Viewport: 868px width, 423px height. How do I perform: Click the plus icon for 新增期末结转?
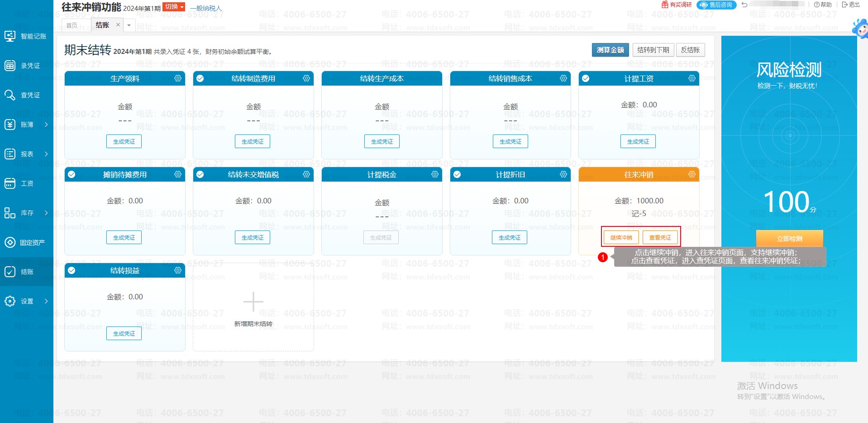point(253,302)
